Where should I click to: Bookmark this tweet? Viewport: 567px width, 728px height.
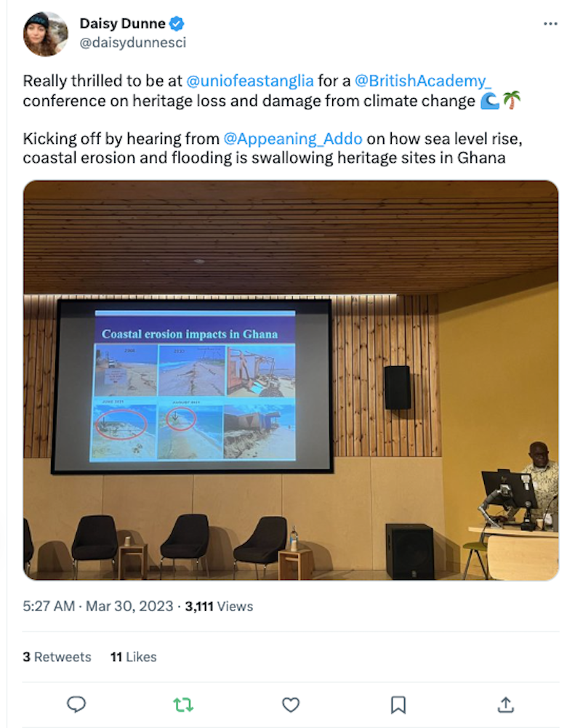(x=398, y=705)
